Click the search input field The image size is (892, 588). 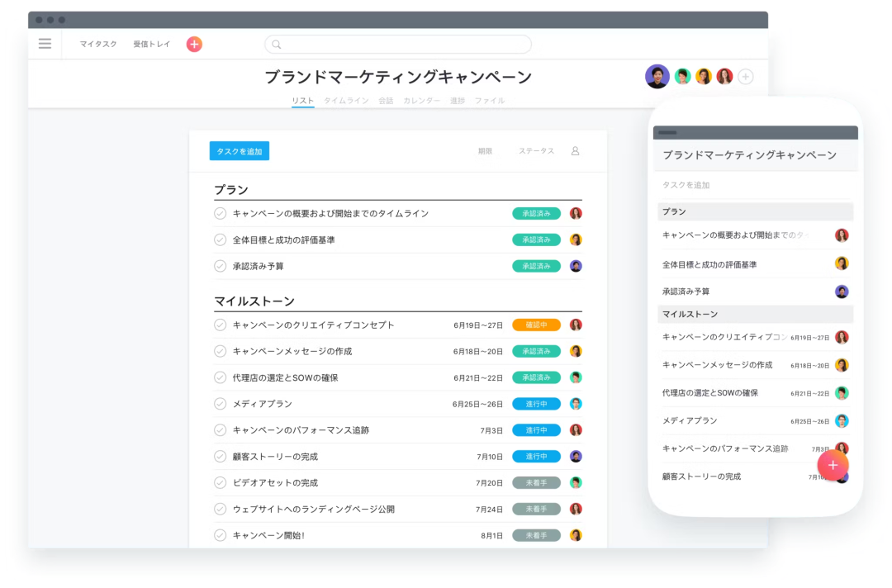click(x=397, y=45)
